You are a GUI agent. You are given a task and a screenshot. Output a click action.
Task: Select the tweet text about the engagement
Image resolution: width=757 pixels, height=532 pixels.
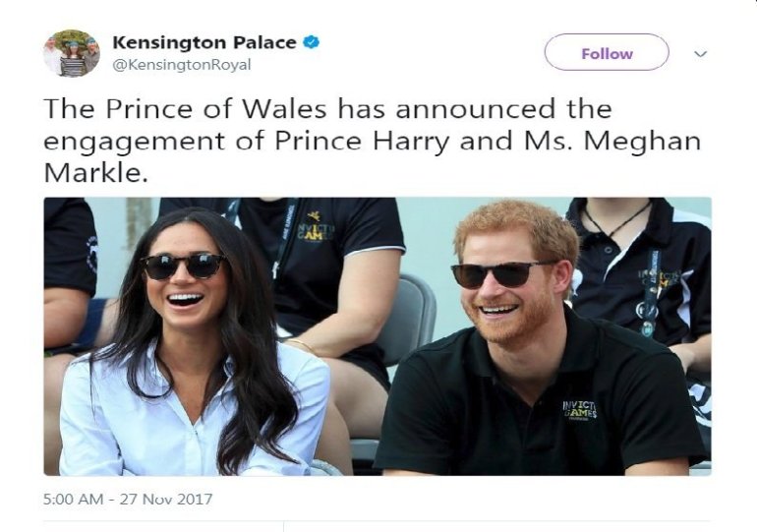coord(373,141)
